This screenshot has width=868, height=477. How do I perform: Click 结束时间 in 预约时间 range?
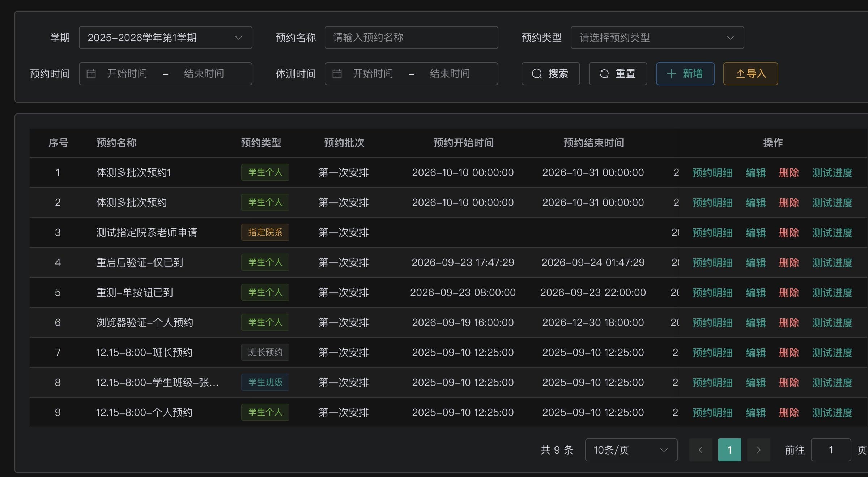[x=204, y=74]
